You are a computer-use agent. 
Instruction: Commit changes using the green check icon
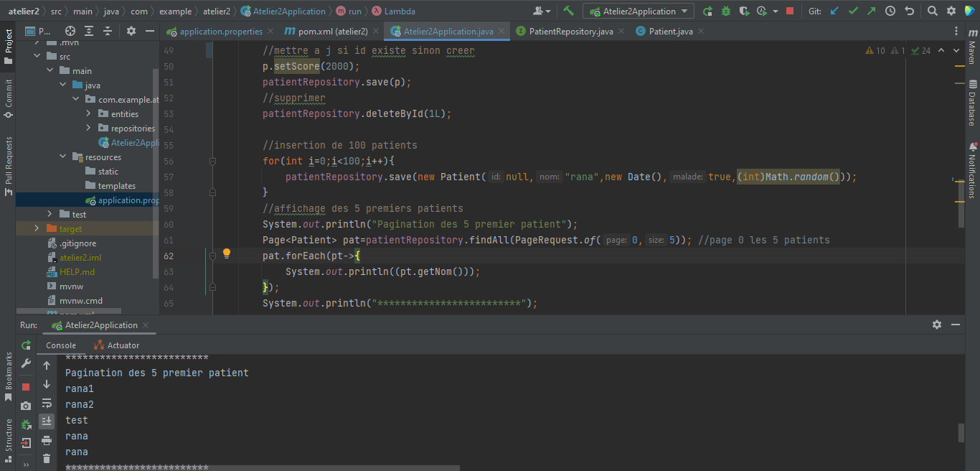(854, 11)
